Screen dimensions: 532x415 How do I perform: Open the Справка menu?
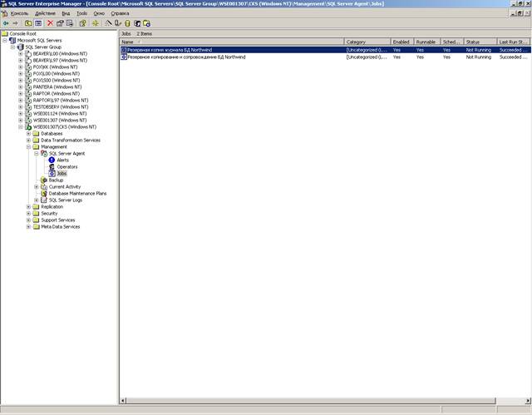[x=120, y=13]
